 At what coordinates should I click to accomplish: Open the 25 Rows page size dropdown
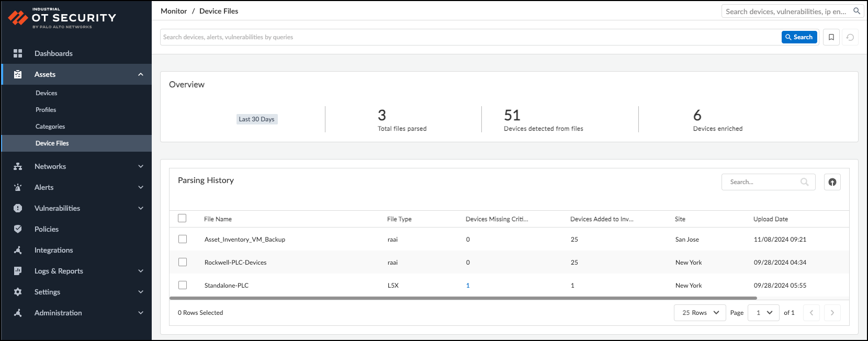(x=700, y=313)
